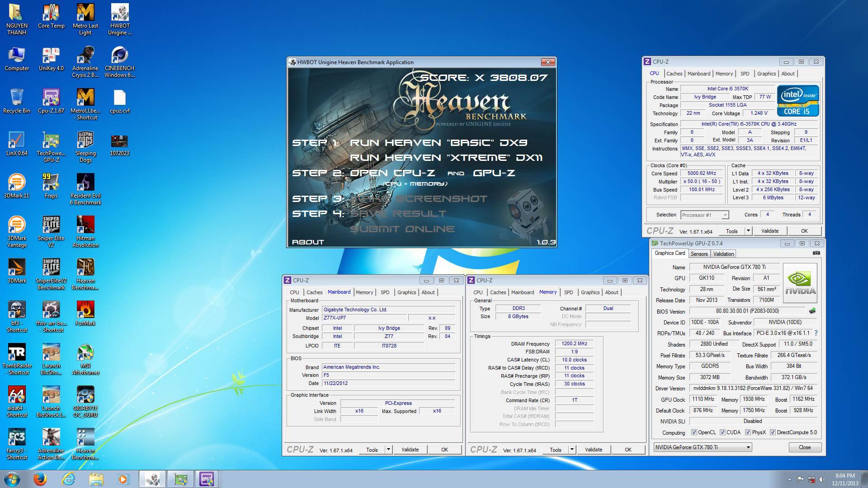Open Resident Evil 6 Benchmark icon
This screenshot has height=488, width=868.
pos(85,189)
